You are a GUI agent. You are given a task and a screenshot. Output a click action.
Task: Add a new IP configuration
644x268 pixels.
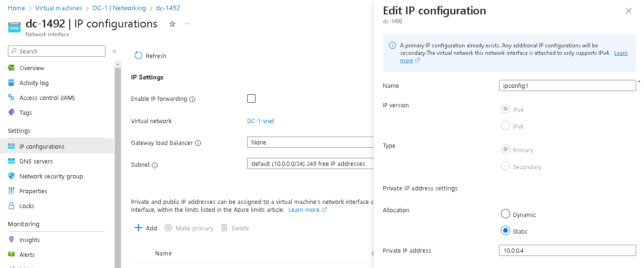[145, 228]
